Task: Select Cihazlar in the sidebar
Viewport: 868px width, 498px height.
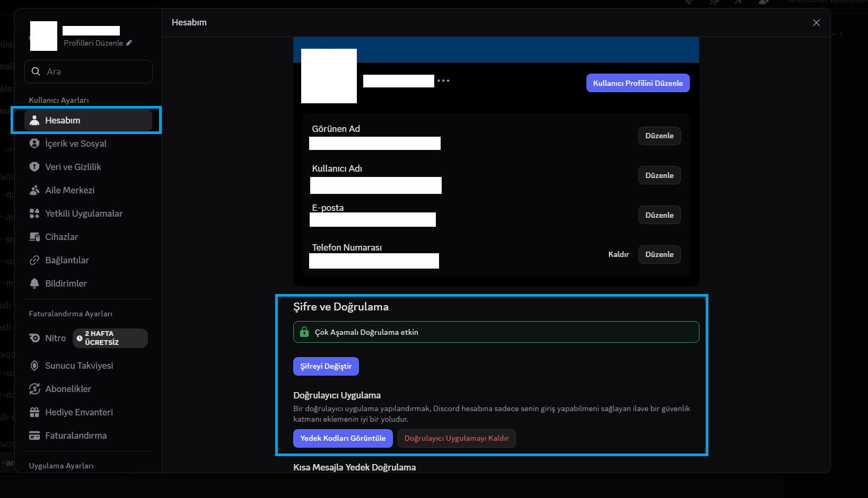Action: pos(88,237)
